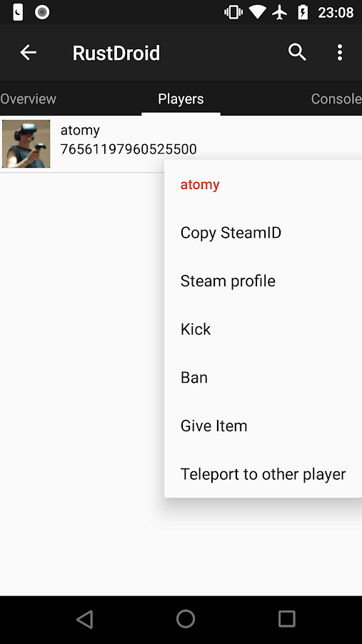Tap the Android home circle button
The image size is (362, 644).
click(x=186, y=618)
